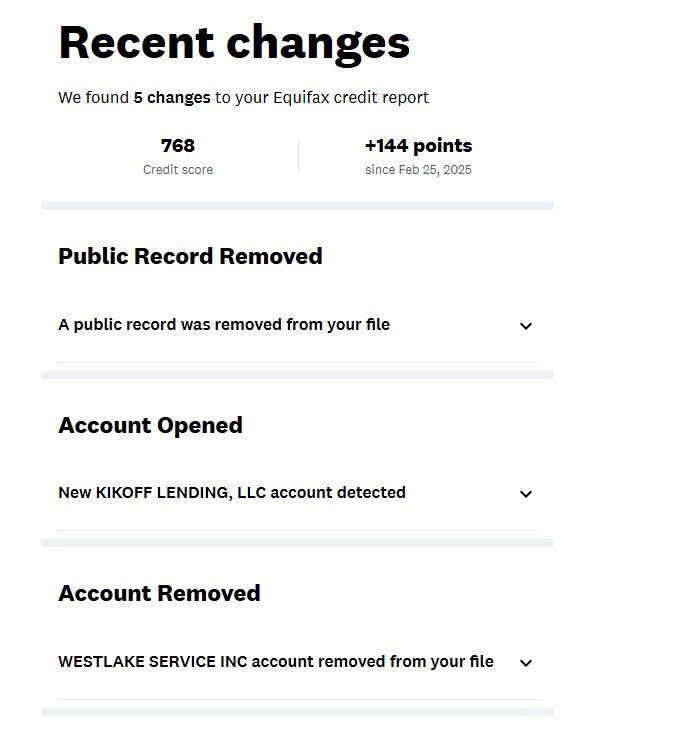
Task: Click the +144 points score change
Action: point(418,146)
